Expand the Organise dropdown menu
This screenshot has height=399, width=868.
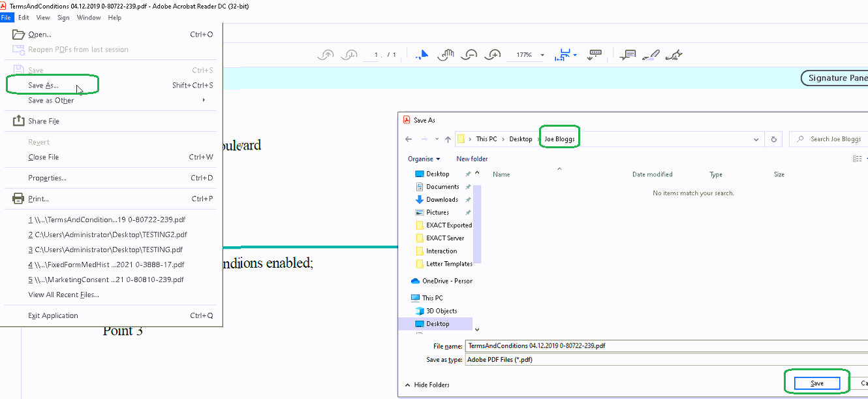pos(424,159)
